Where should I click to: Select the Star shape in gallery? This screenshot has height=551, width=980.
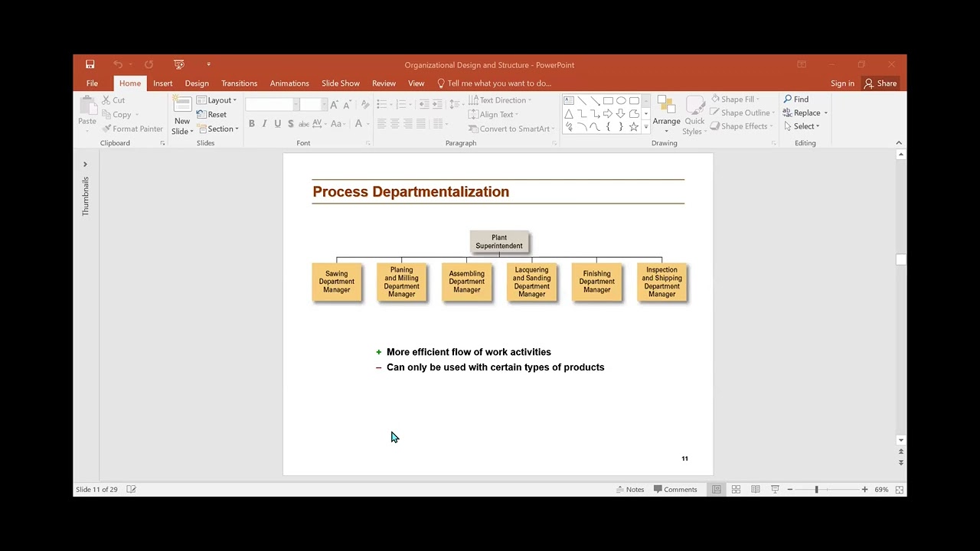pos(634,127)
